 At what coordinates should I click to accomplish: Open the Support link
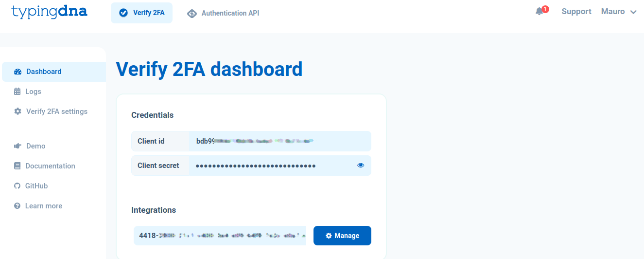point(576,11)
